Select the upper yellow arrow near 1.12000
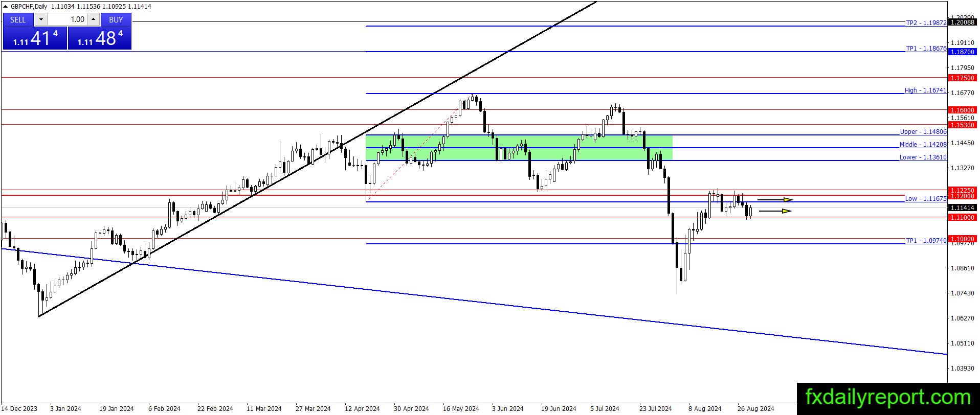Screen dimensions: 980x415 coord(775,199)
